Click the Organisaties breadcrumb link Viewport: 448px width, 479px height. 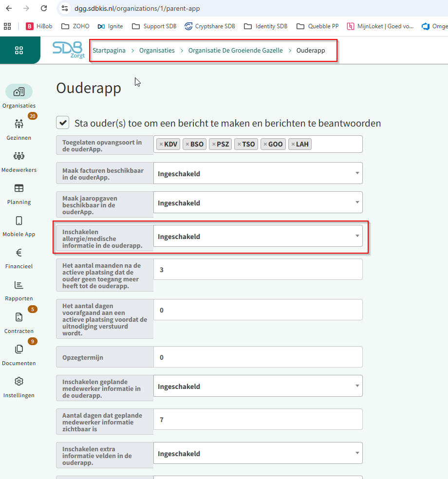pyautogui.click(x=157, y=51)
